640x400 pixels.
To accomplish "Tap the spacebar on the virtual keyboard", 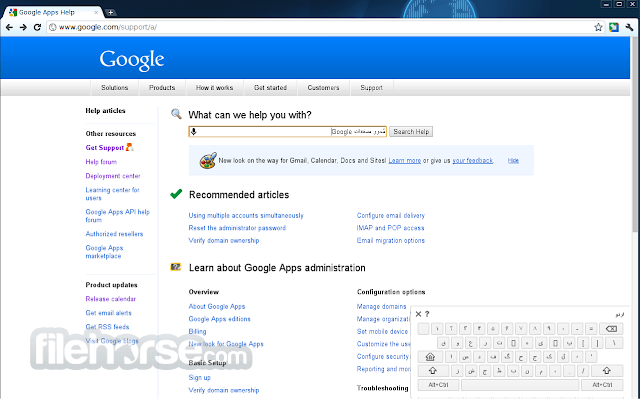I will (520, 385).
